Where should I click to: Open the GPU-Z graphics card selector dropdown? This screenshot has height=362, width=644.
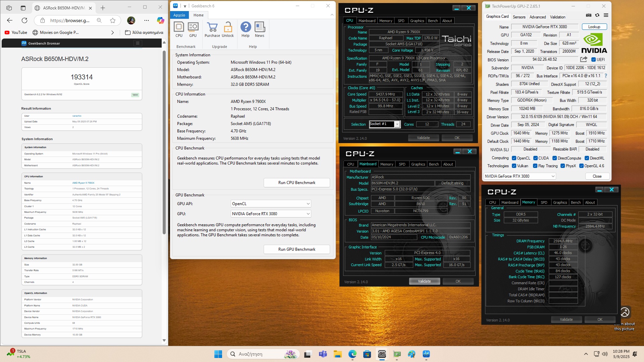tap(520, 176)
